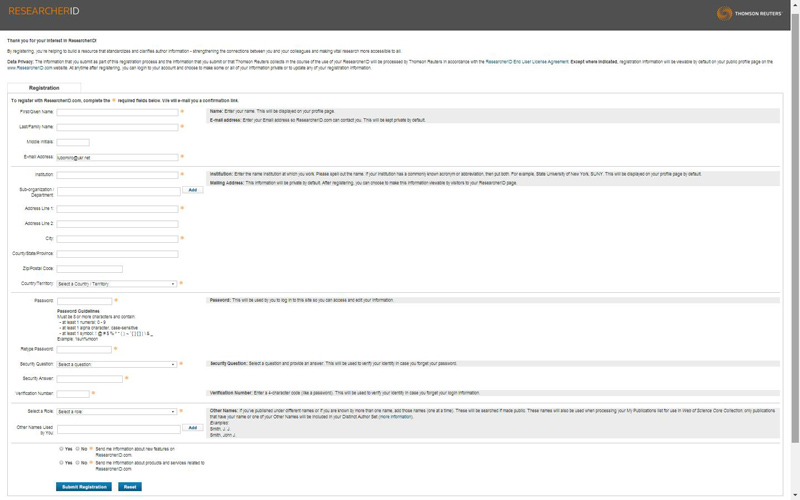800x500 pixels.
Task: Click the Zip/Postal Code field
Action: 89,269
